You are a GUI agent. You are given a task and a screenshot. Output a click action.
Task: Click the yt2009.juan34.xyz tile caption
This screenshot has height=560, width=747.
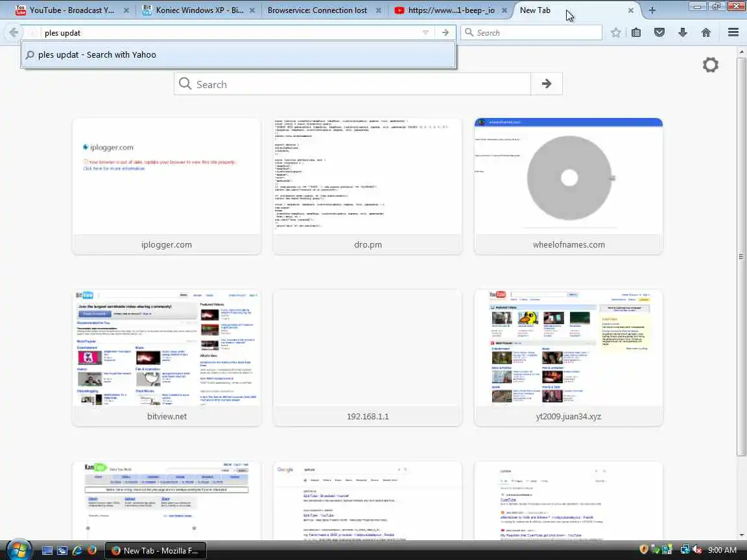point(568,416)
